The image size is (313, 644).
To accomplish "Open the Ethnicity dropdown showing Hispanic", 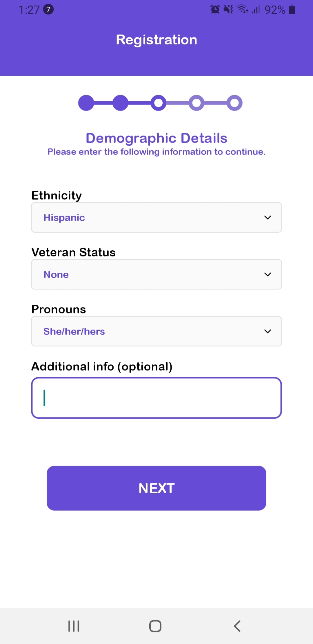I will [x=156, y=217].
